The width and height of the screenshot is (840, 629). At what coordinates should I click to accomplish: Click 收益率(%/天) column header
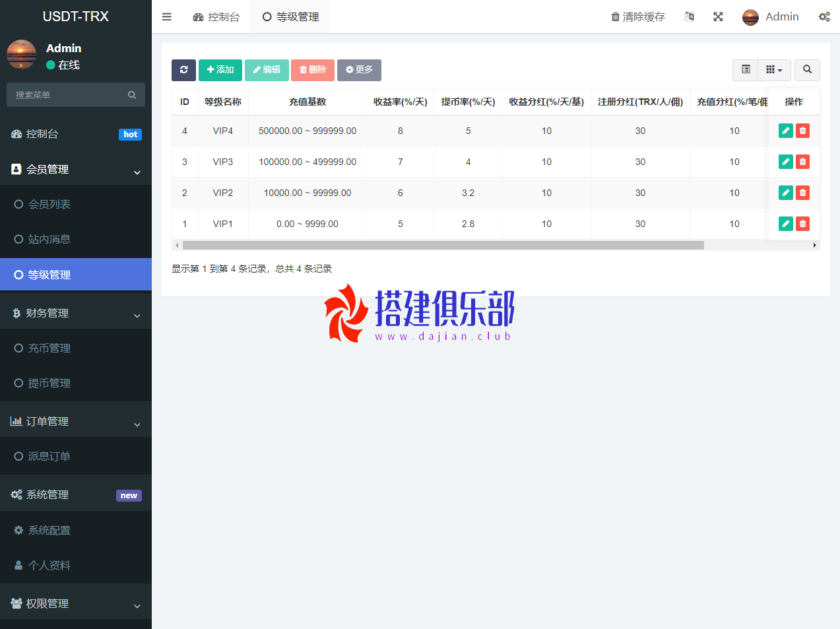tap(401, 102)
